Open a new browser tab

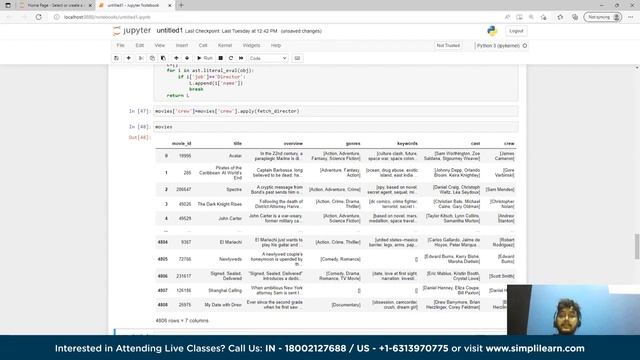pyautogui.click(x=181, y=5)
